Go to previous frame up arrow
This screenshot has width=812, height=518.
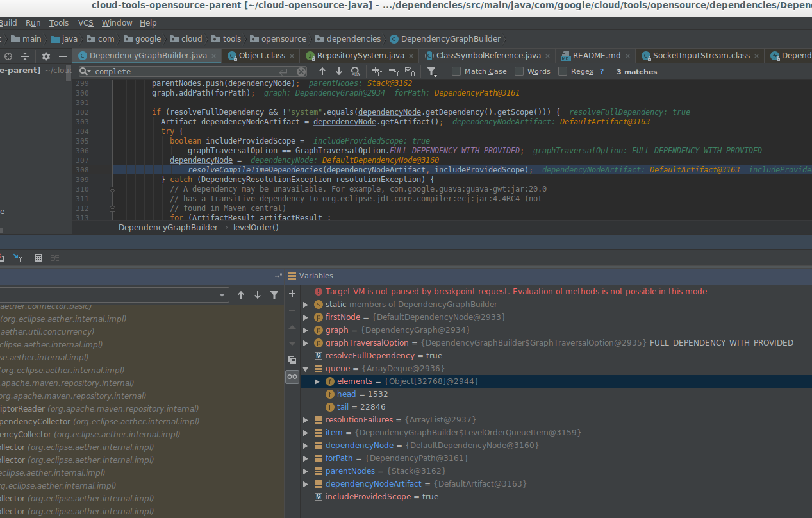(x=241, y=295)
